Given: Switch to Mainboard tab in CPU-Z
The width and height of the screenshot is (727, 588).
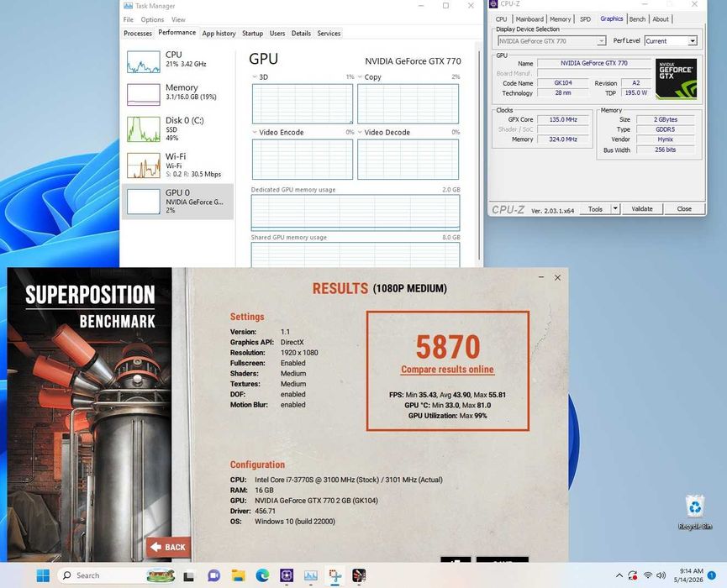Looking at the screenshot, I should click(x=529, y=19).
